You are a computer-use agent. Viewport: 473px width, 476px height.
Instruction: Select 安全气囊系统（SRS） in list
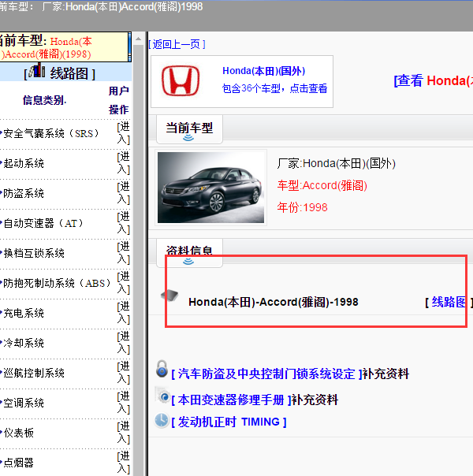coord(51,133)
